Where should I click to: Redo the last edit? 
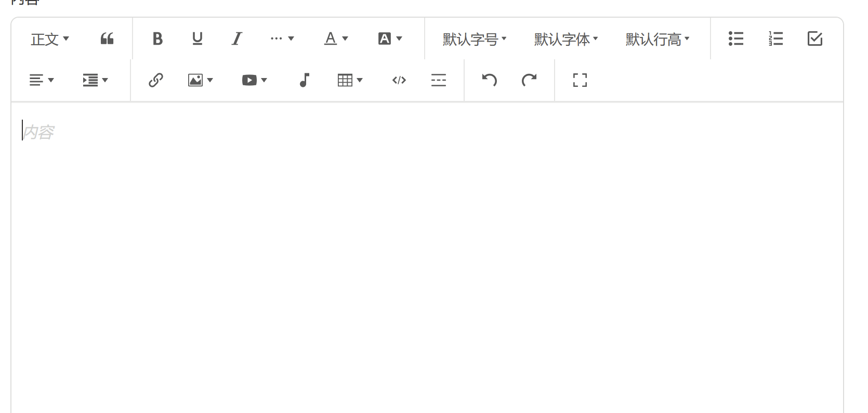pos(529,80)
